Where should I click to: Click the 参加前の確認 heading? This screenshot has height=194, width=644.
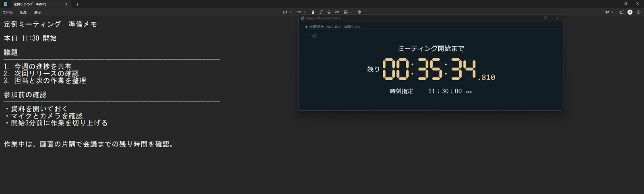click(x=25, y=95)
